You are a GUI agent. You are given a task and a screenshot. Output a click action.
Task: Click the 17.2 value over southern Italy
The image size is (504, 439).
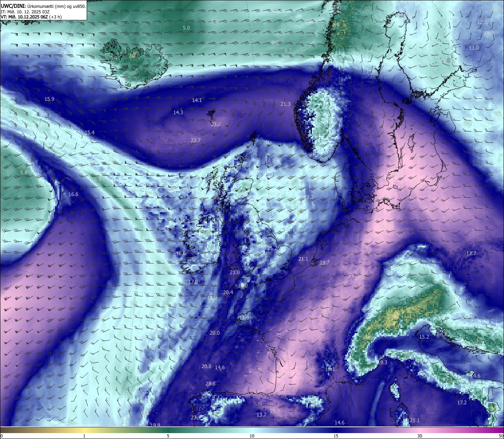(x=462, y=403)
